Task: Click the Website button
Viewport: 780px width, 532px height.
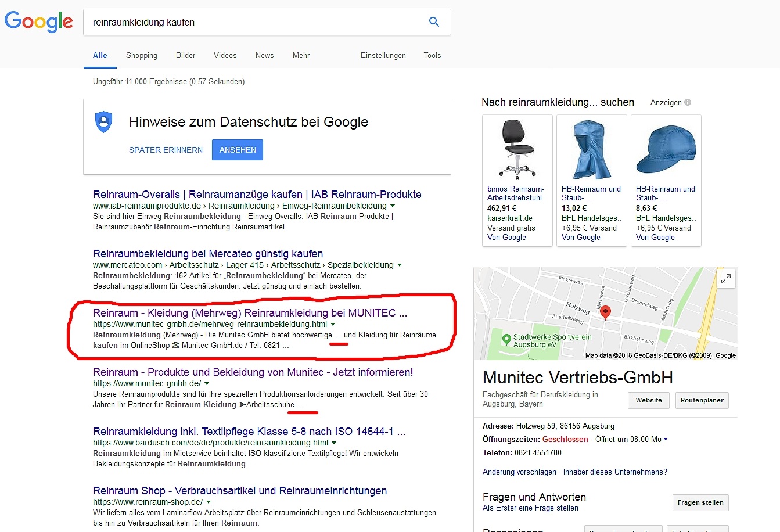Action: coord(649,400)
